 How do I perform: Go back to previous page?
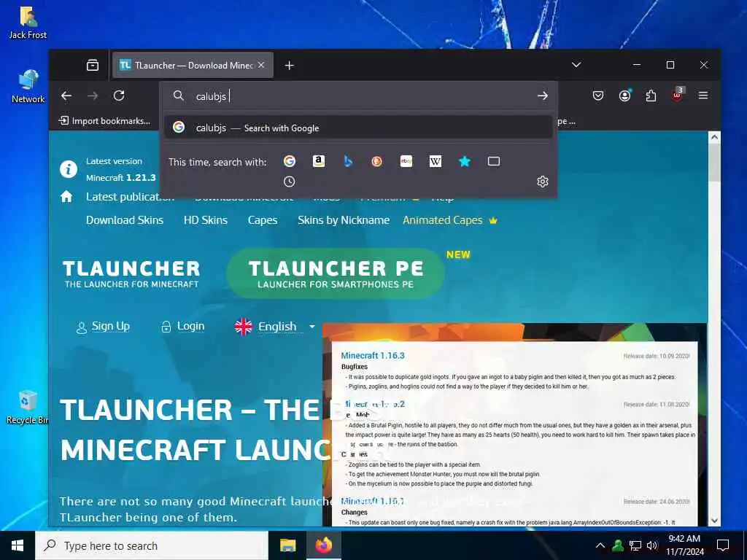click(x=66, y=96)
